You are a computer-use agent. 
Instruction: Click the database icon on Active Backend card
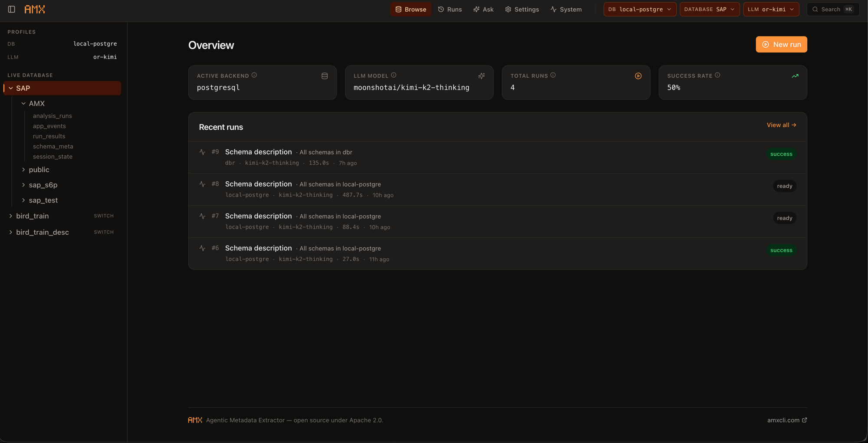coord(325,76)
